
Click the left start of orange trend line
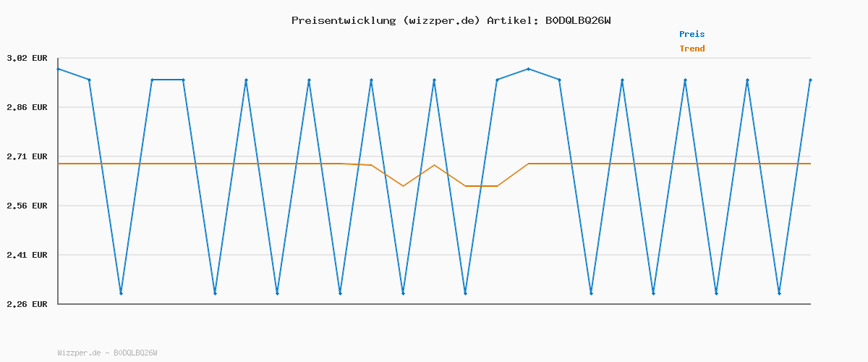(59, 164)
